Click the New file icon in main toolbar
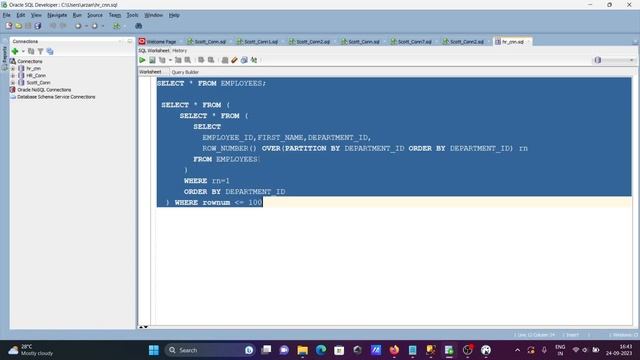The height and width of the screenshot is (360, 640). pyautogui.click(x=9, y=26)
